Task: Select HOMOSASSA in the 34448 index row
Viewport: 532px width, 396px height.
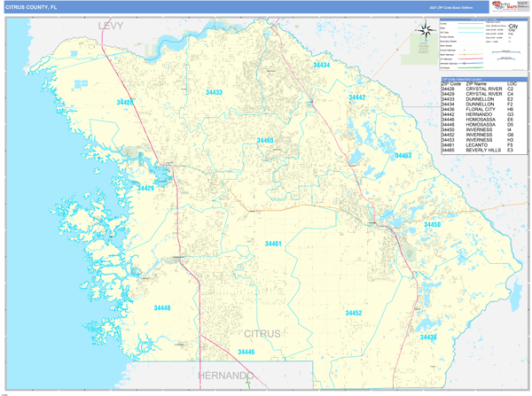Action: tap(481, 124)
